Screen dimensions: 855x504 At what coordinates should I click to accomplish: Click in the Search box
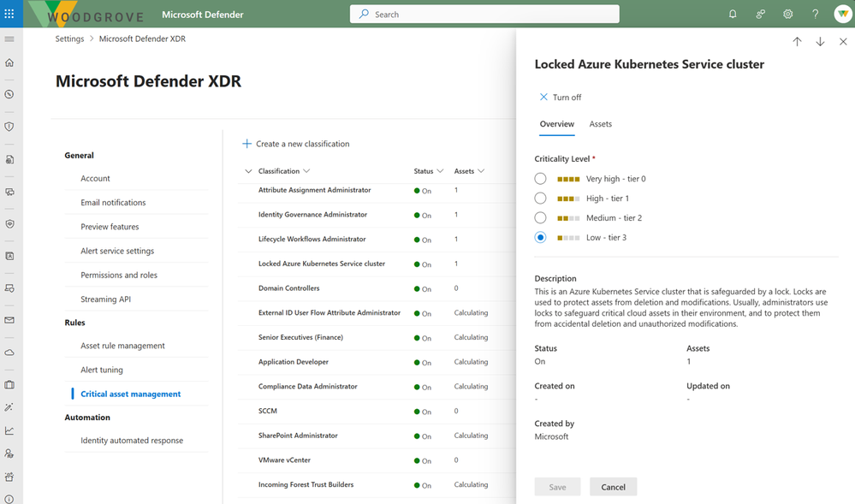(484, 15)
